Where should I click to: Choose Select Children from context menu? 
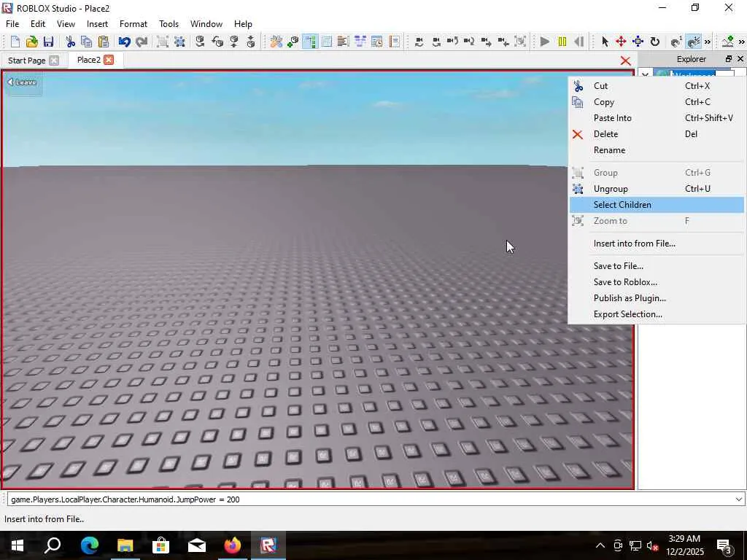pos(622,205)
